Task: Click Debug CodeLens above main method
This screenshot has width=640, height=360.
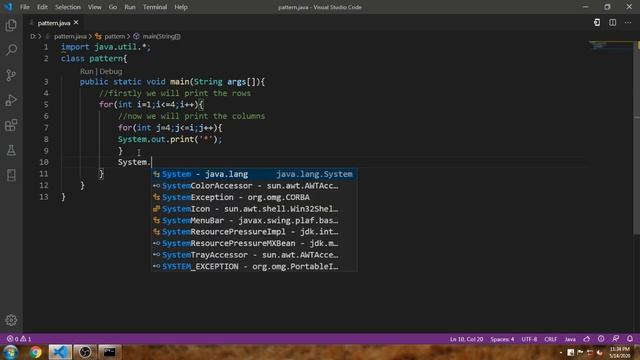Action: pyautogui.click(x=111, y=71)
